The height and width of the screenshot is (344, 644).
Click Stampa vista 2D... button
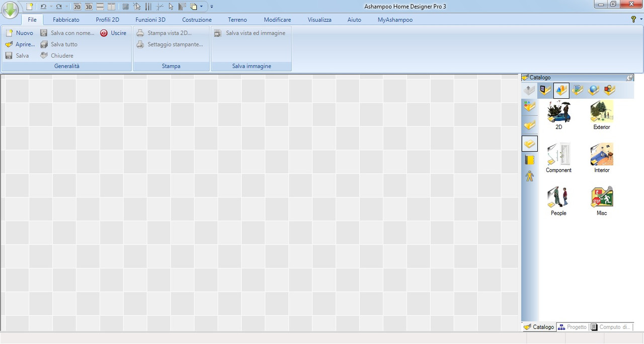pyautogui.click(x=164, y=33)
